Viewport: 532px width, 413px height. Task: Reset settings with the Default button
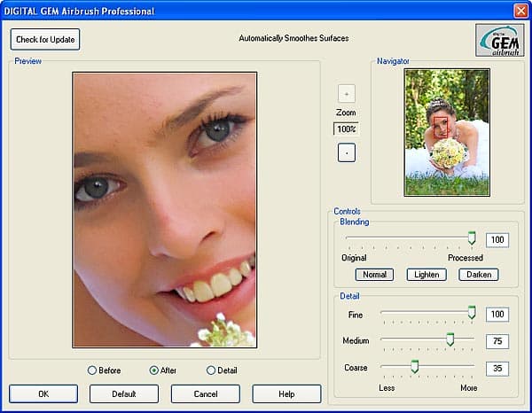(124, 394)
